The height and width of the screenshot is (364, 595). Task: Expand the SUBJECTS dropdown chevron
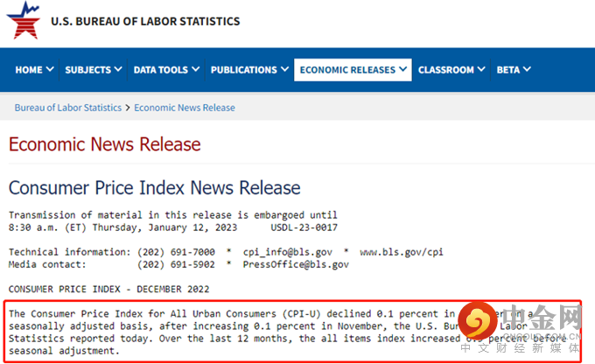[x=118, y=69]
